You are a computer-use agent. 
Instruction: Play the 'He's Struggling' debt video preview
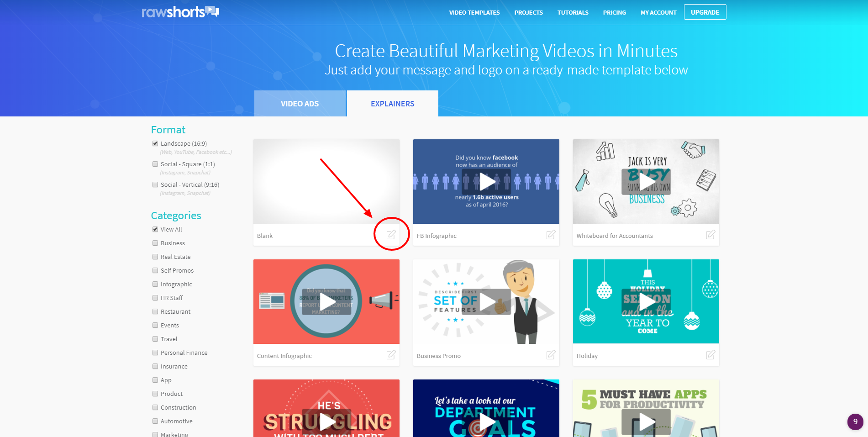coord(326,422)
